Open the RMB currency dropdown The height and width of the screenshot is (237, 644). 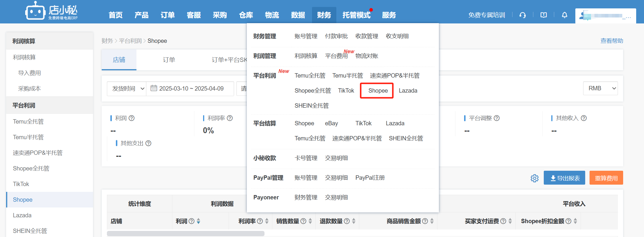(x=600, y=88)
